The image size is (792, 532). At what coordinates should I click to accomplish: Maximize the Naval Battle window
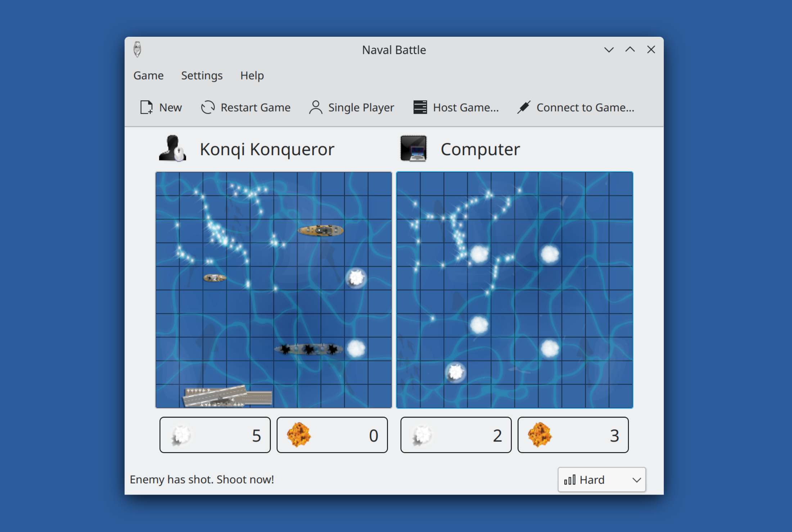(630, 50)
